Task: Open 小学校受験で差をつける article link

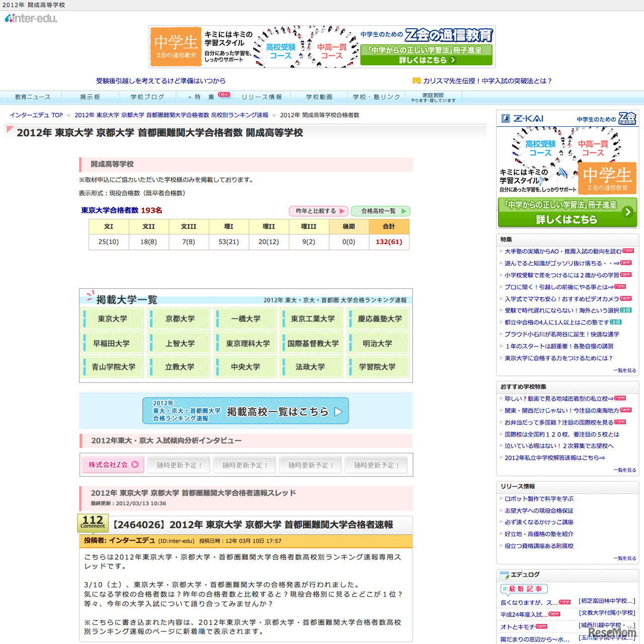Action: point(562,275)
